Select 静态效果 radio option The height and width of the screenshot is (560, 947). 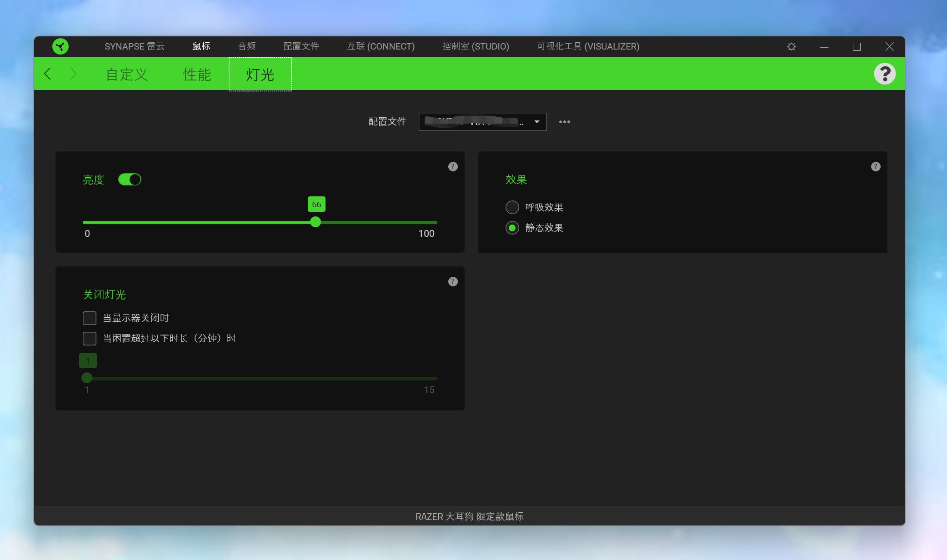coord(512,228)
